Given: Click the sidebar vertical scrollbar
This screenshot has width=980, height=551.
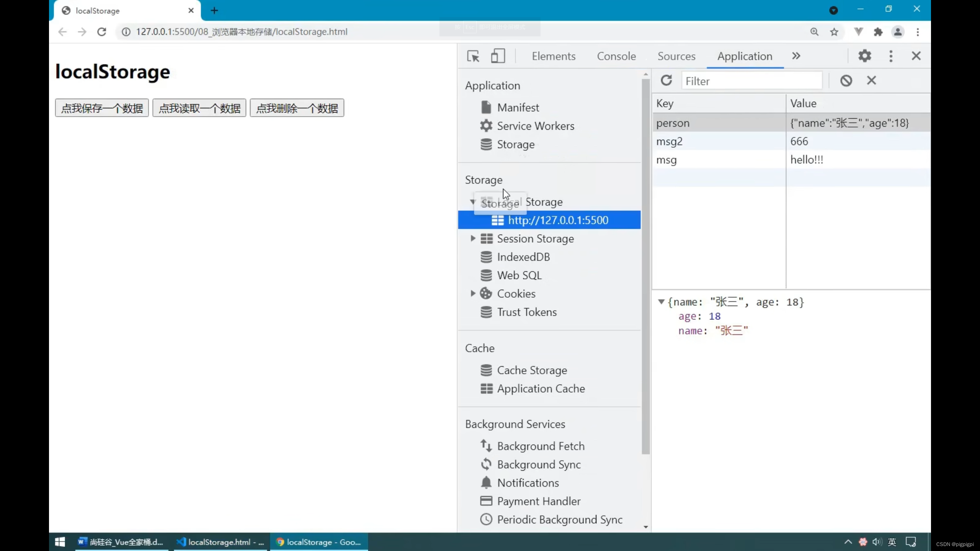Looking at the screenshot, I should tap(646, 266).
